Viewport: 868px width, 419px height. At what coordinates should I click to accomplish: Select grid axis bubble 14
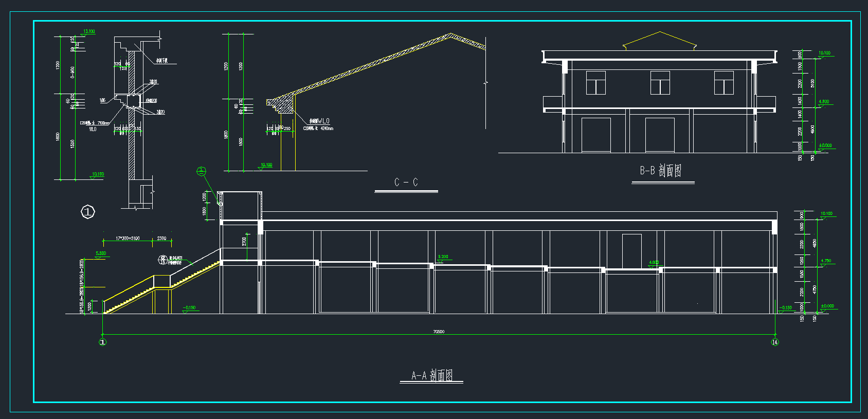[x=775, y=342]
